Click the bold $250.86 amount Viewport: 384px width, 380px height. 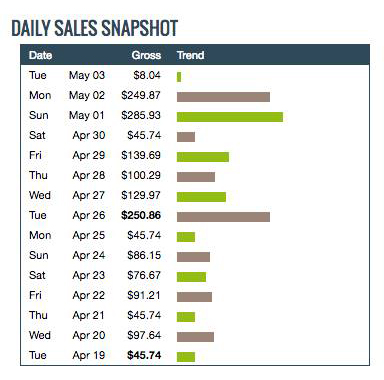(x=141, y=215)
